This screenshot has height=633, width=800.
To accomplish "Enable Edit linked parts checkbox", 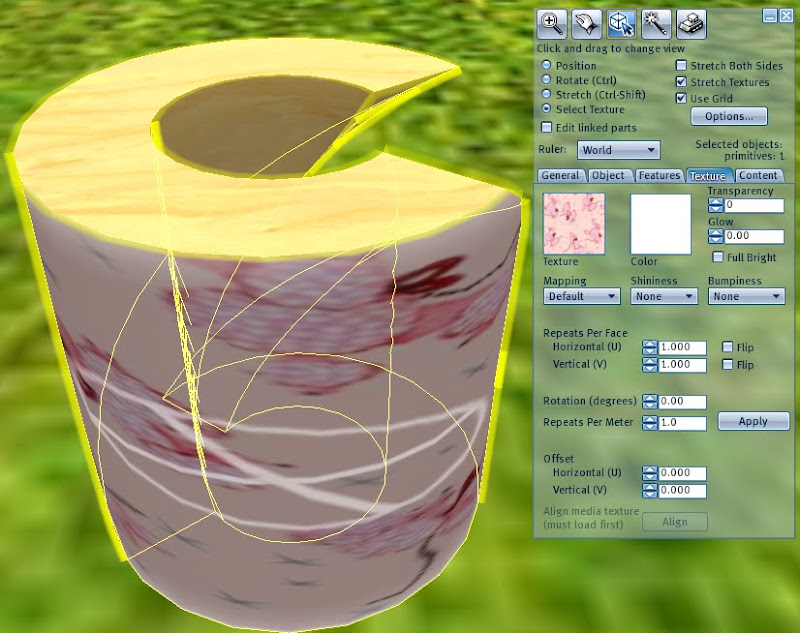I will pyautogui.click(x=546, y=127).
